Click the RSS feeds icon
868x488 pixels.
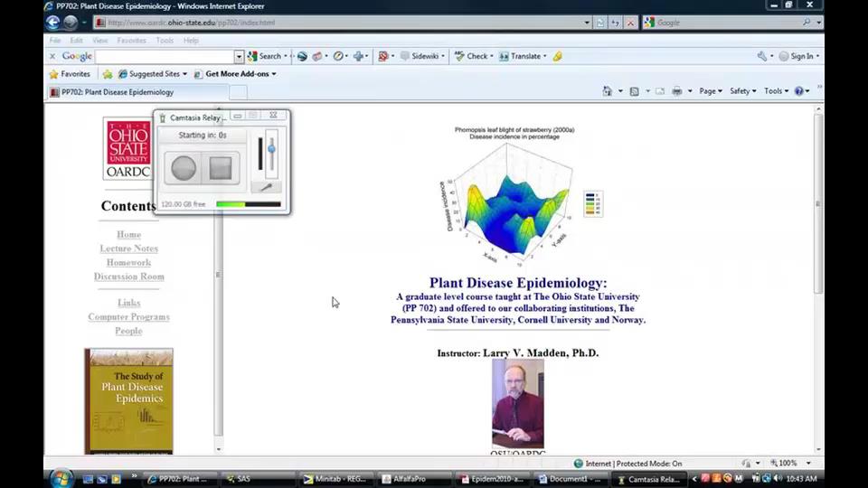pyautogui.click(x=635, y=90)
